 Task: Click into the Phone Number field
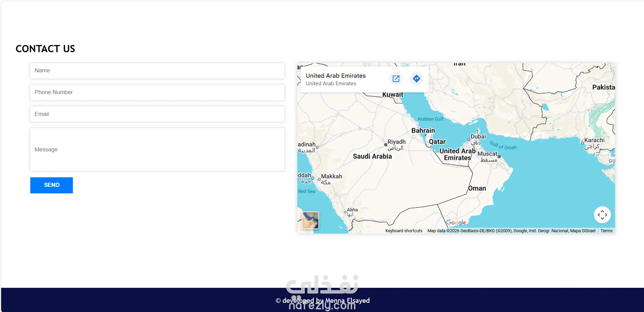[157, 92]
